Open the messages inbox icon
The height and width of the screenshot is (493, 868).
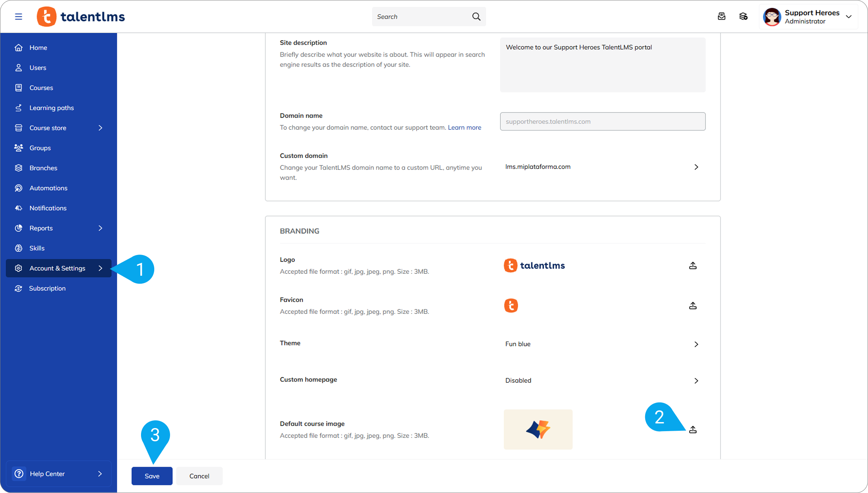721,17
